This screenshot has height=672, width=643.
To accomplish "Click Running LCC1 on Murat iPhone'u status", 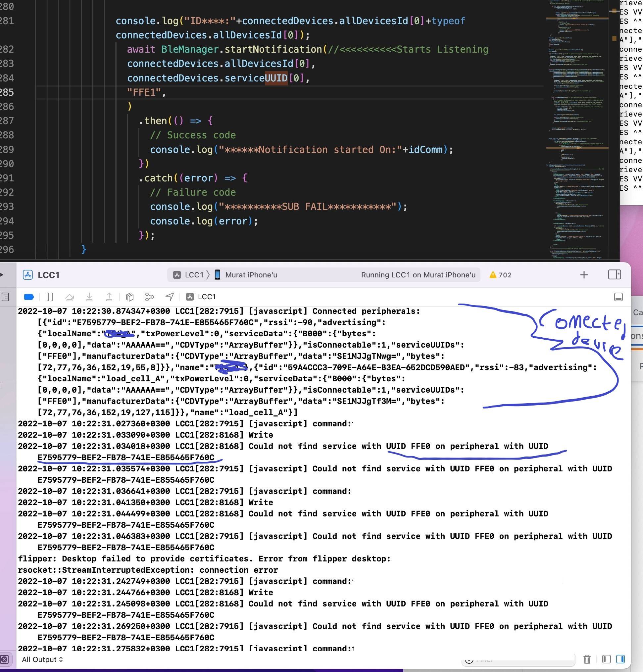I will click(418, 274).
